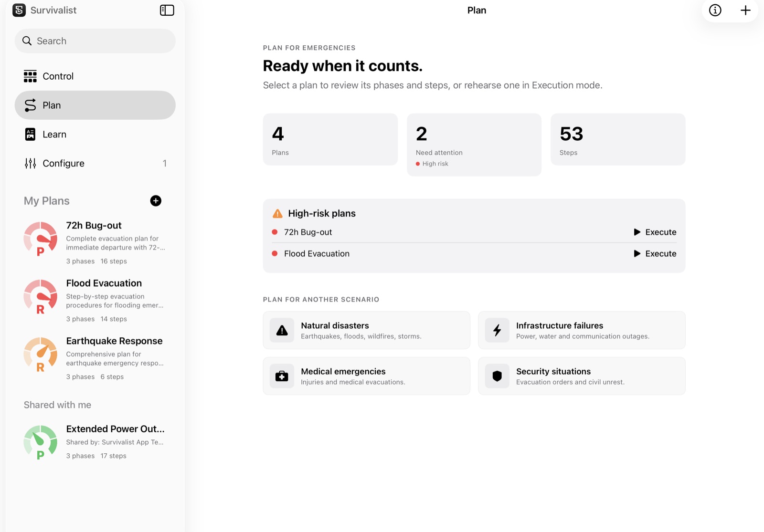
Task: Open the Configure section
Action: coord(95,164)
